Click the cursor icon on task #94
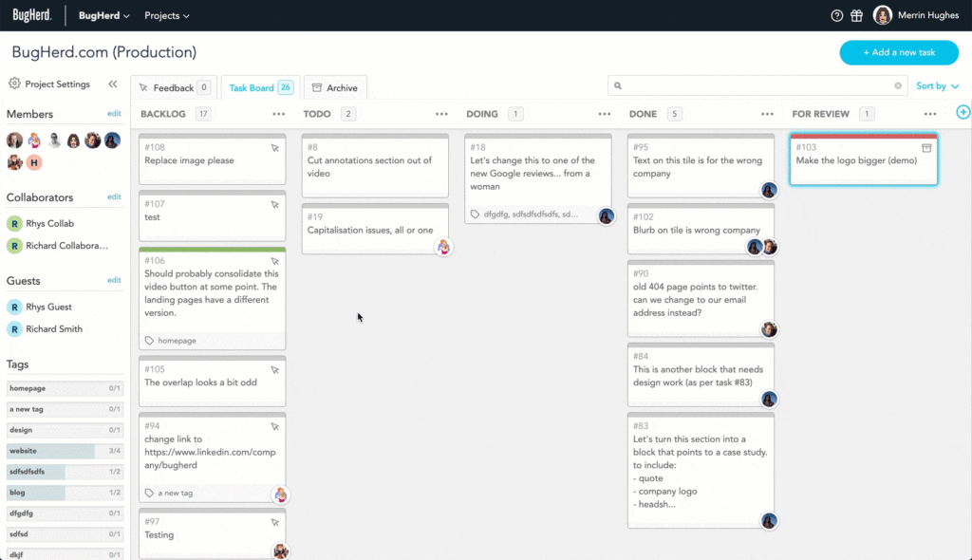 [274, 427]
